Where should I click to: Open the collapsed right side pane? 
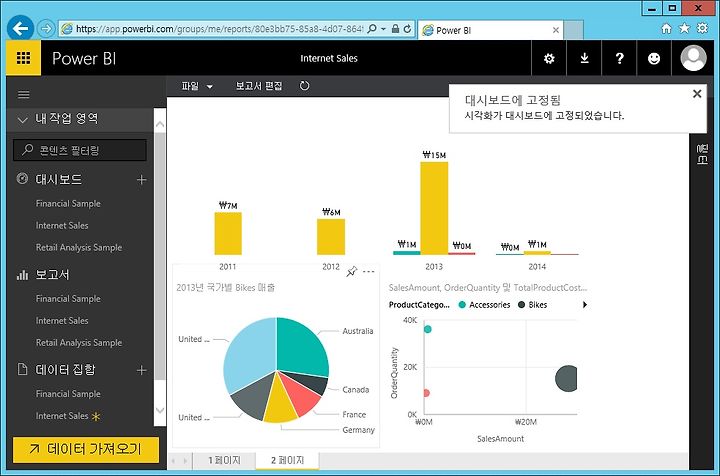coord(702,154)
